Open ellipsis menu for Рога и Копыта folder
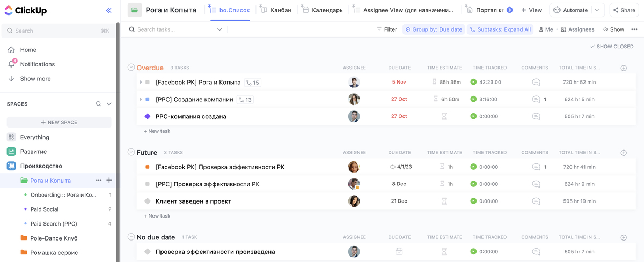644x262 pixels. pyautogui.click(x=98, y=181)
